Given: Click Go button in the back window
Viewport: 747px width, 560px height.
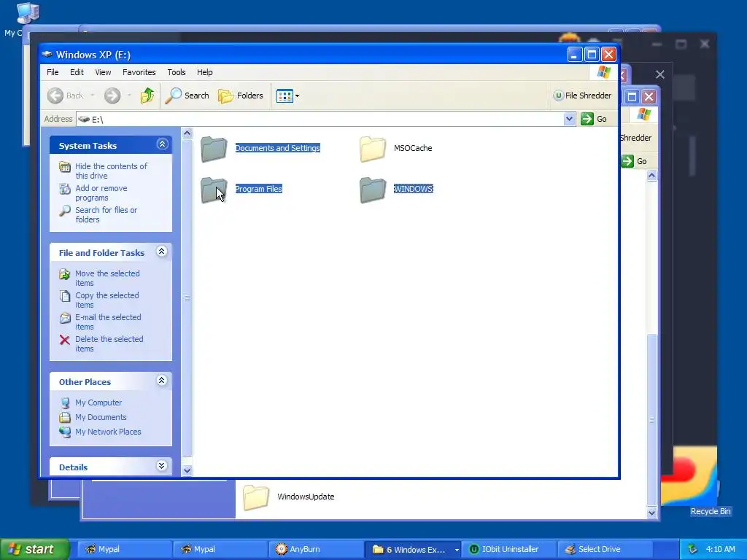Looking at the screenshot, I should (x=635, y=161).
